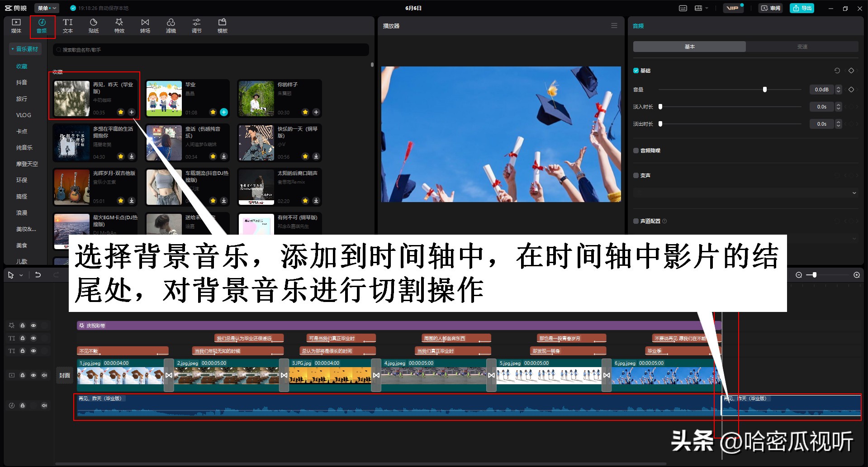Enable the 变声 voice changer option
Screen dimensions: 868x467
pyautogui.click(x=636, y=175)
